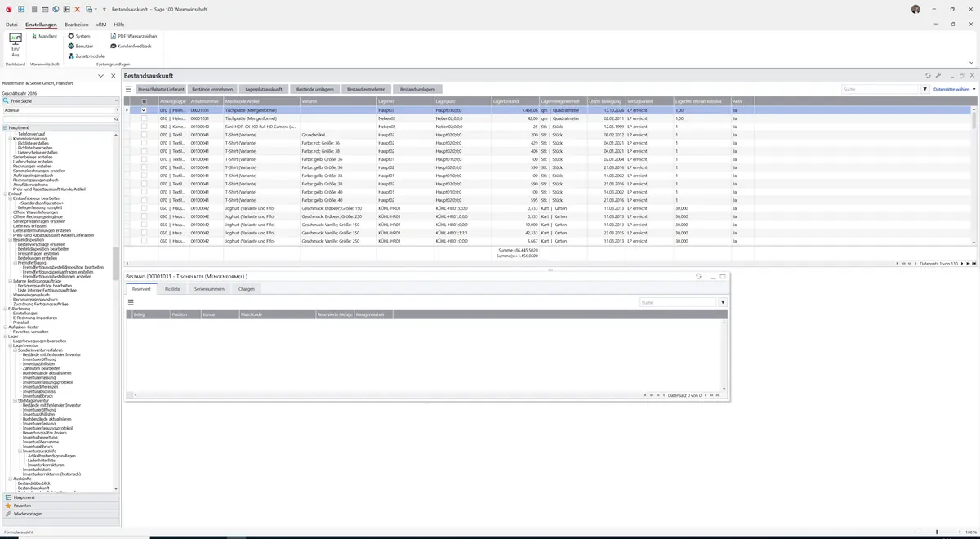The height and width of the screenshot is (539, 980).
Task: Toggle the Dashboard Ein/Aus button
Action: (15, 44)
